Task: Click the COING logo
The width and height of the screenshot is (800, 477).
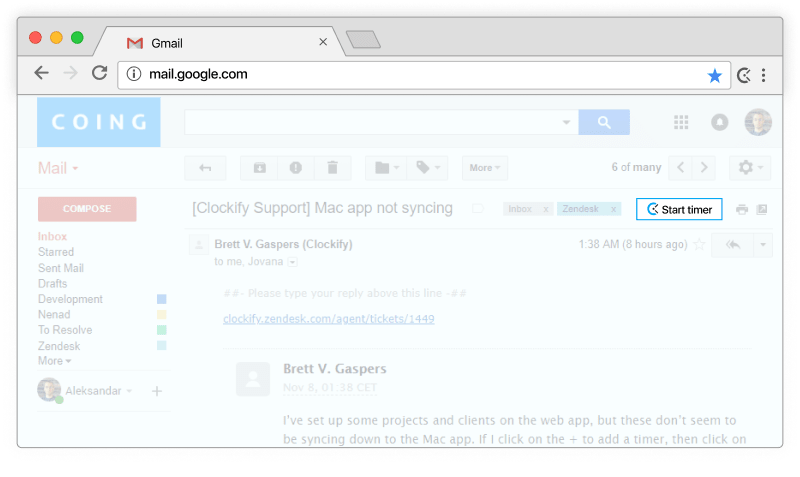Action: tap(98, 122)
